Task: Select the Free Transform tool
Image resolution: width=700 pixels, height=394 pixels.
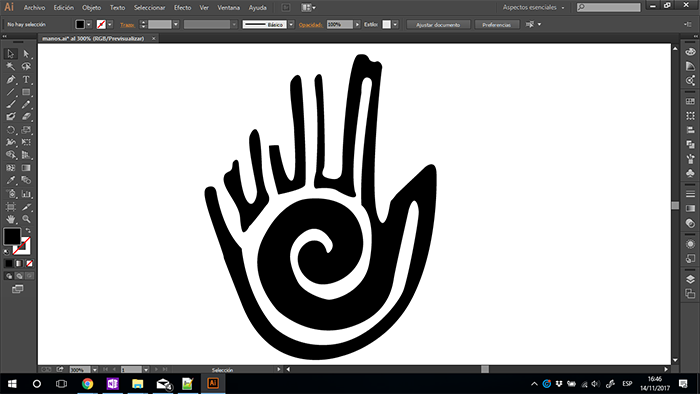Action: pos(26,142)
